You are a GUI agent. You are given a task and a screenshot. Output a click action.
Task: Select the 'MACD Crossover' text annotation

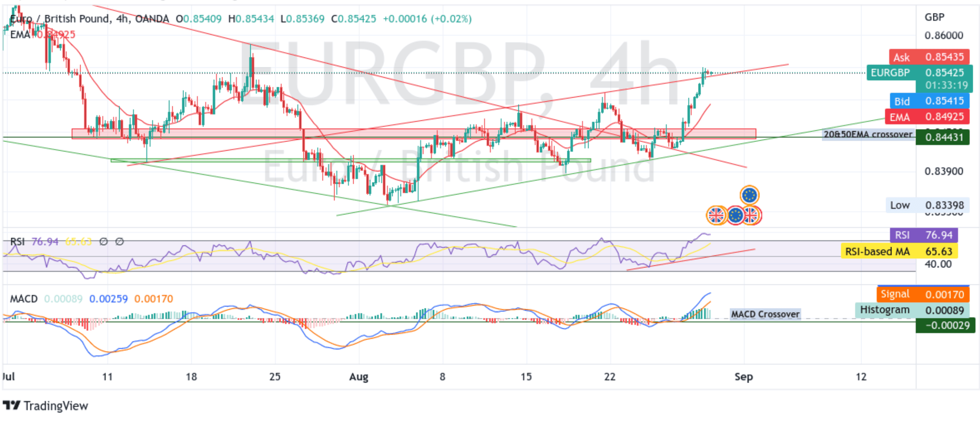coord(765,314)
